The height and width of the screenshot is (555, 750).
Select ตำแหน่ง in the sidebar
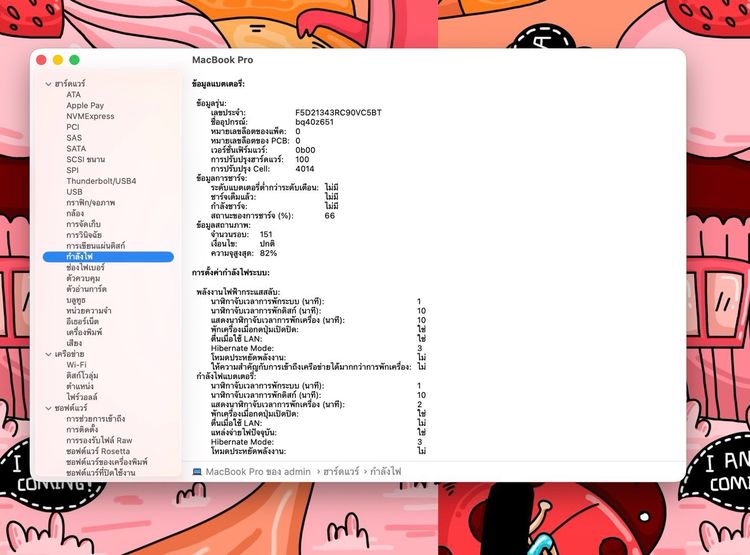[80, 386]
